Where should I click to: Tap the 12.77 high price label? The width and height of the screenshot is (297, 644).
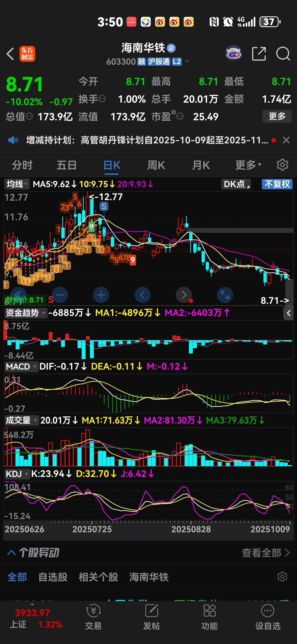(x=106, y=197)
